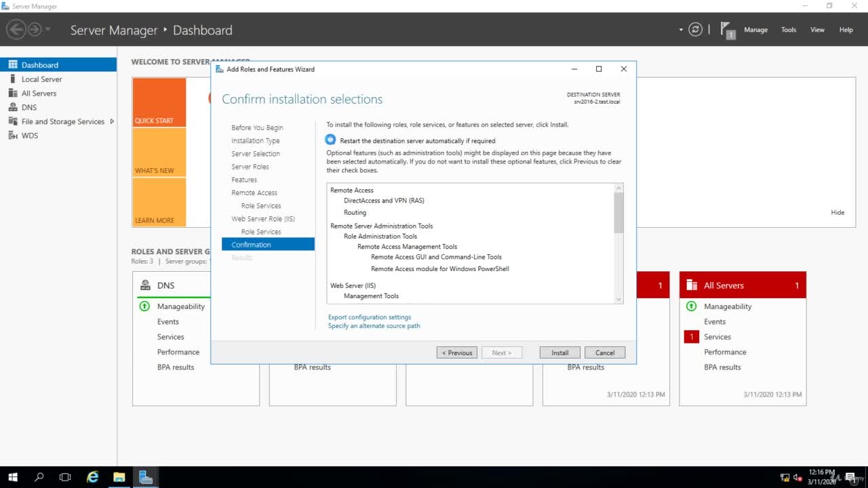Viewport: 868px width, 488px height.
Task: Go to Remote Access wizard step
Action: 254,192
